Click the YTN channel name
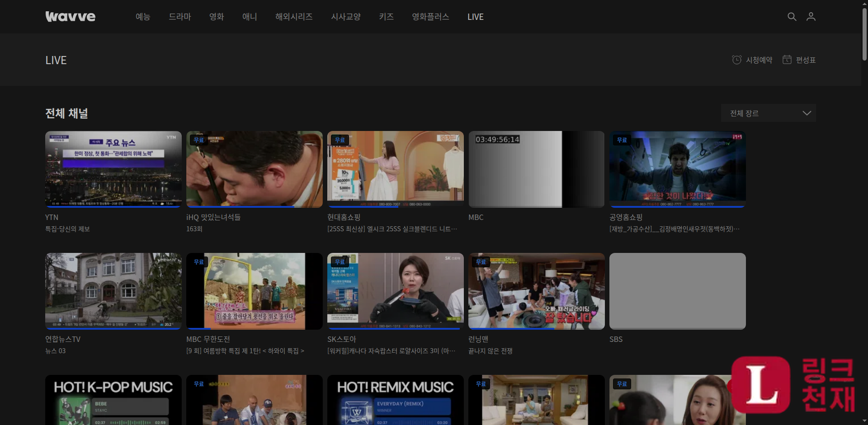Screen dimensions: 868x425 pos(52,217)
